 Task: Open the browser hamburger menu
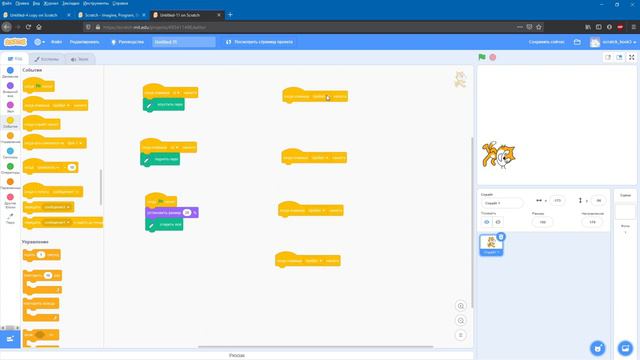point(633,27)
